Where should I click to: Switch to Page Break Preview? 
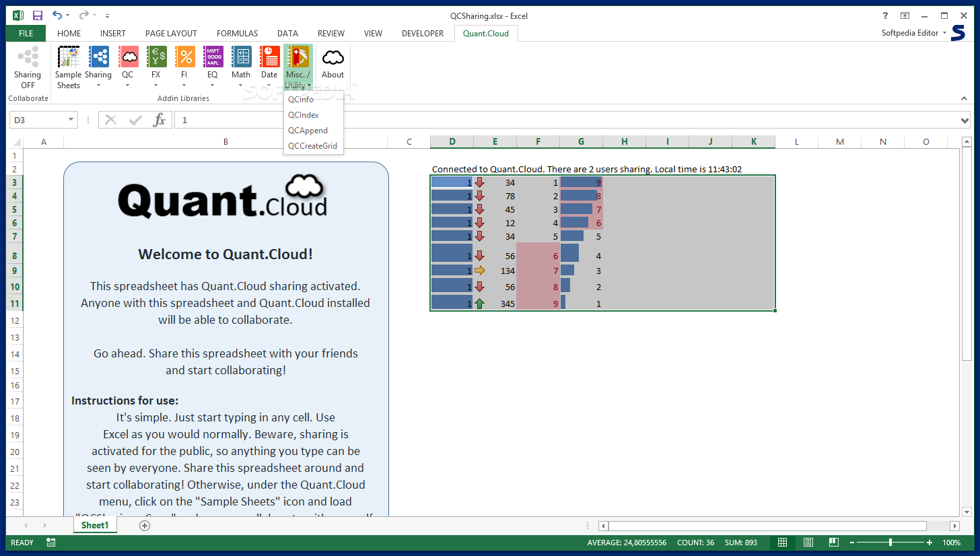coord(833,543)
